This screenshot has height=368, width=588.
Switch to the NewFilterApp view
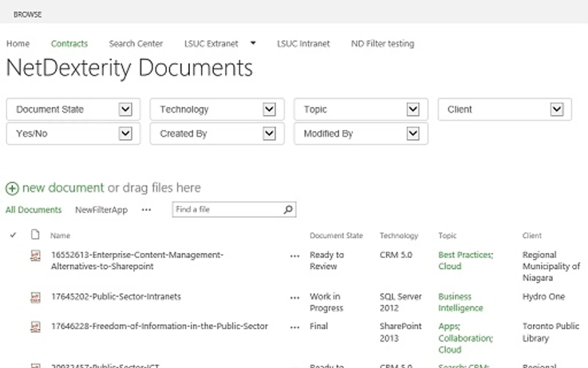(x=101, y=210)
